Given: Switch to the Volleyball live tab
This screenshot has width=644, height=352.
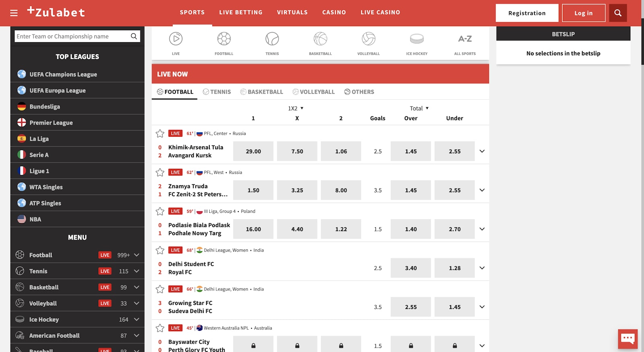Looking at the screenshot, I should click(x=314, y=92).
